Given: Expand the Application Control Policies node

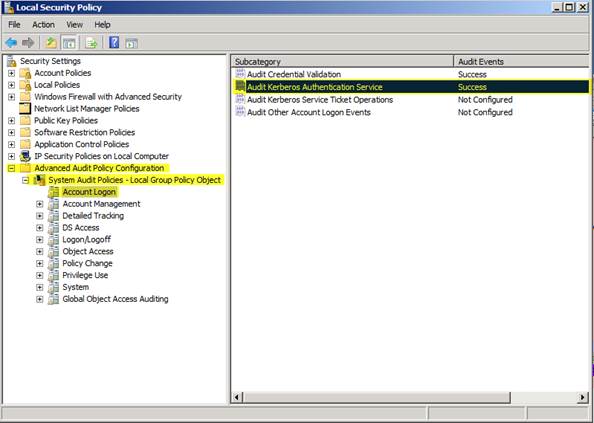Looking at the screenshot, I should pos(11,144).
